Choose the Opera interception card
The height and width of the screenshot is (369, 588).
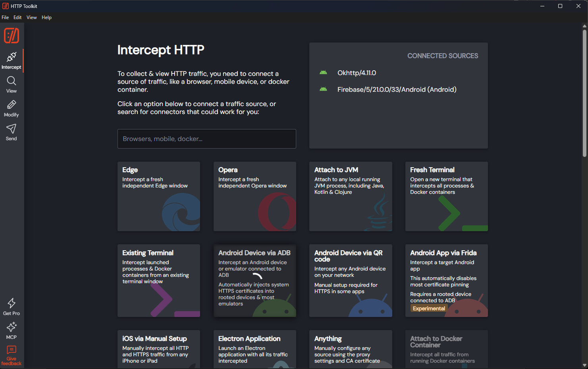[255, 196]
